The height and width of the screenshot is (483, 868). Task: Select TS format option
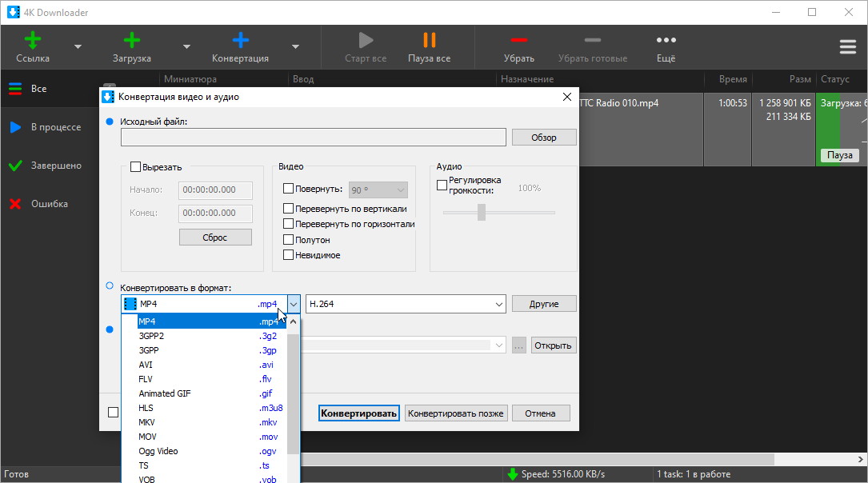[x=211, y=465]
